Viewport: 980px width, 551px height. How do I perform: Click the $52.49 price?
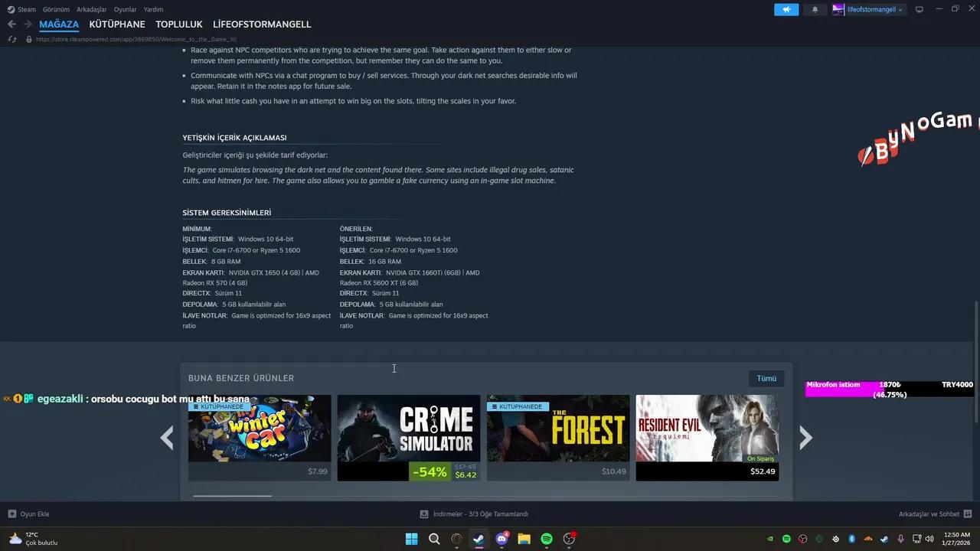763,471
